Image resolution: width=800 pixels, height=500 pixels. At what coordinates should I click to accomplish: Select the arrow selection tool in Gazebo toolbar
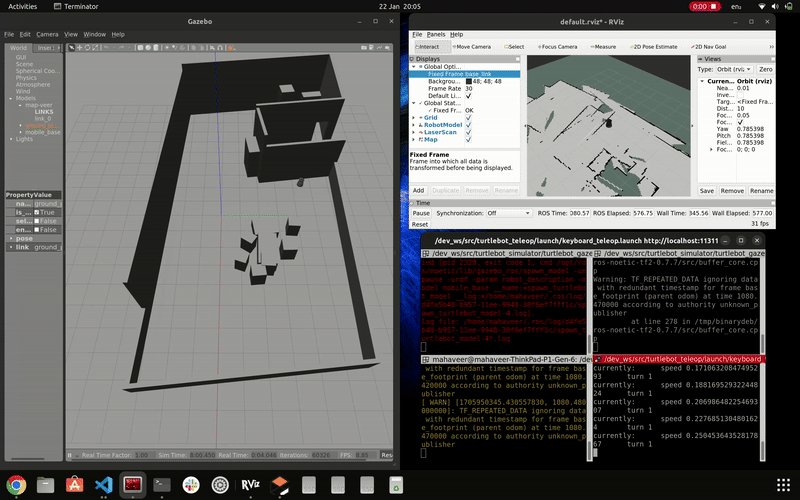pyautogui.click(x=71, y=47)
